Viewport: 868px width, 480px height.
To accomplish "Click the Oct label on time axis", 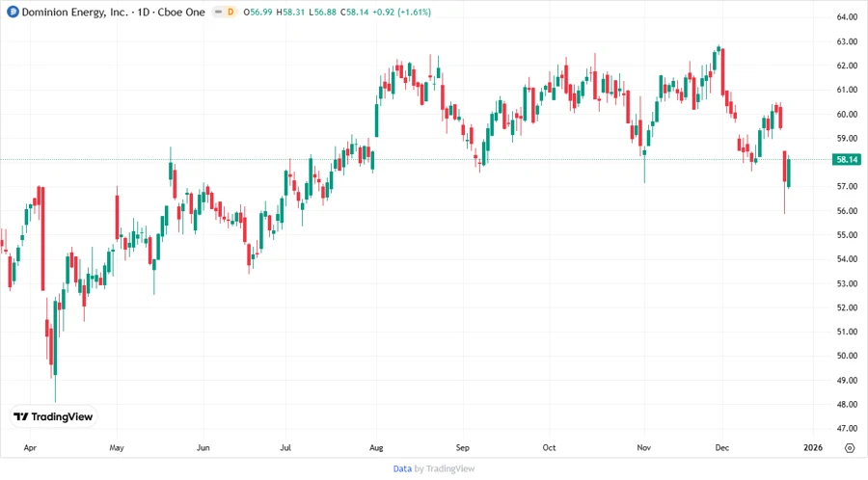I will coord(549,447).
